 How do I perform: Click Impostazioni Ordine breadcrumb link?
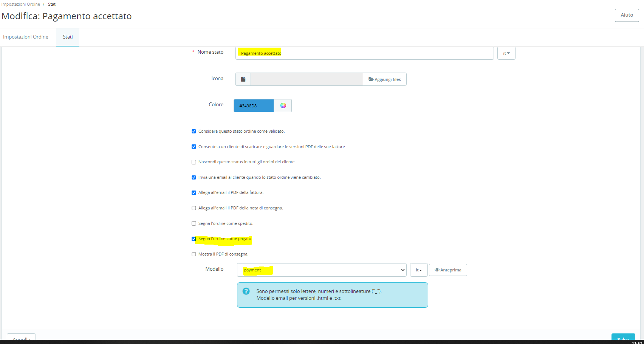tap(21, 4)
